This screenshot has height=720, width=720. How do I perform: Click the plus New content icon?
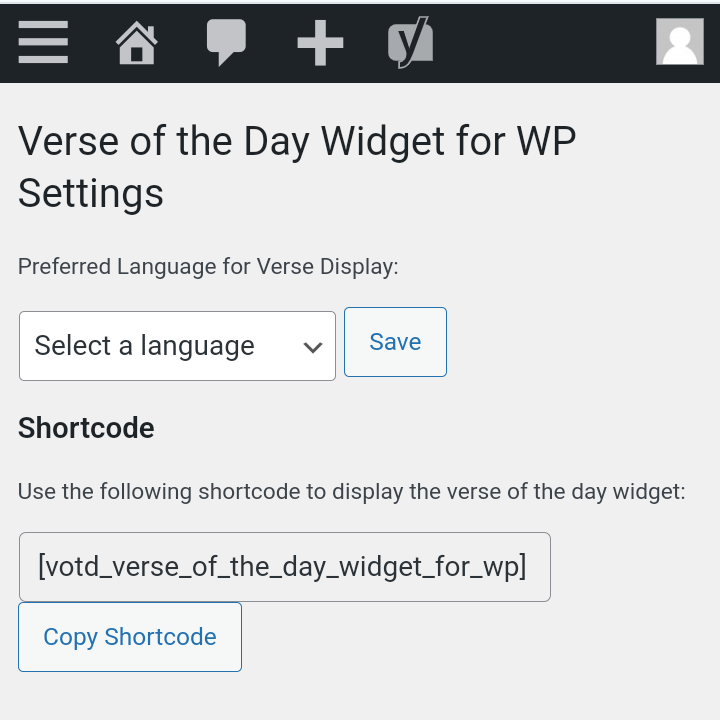click(x=320, y=43)
